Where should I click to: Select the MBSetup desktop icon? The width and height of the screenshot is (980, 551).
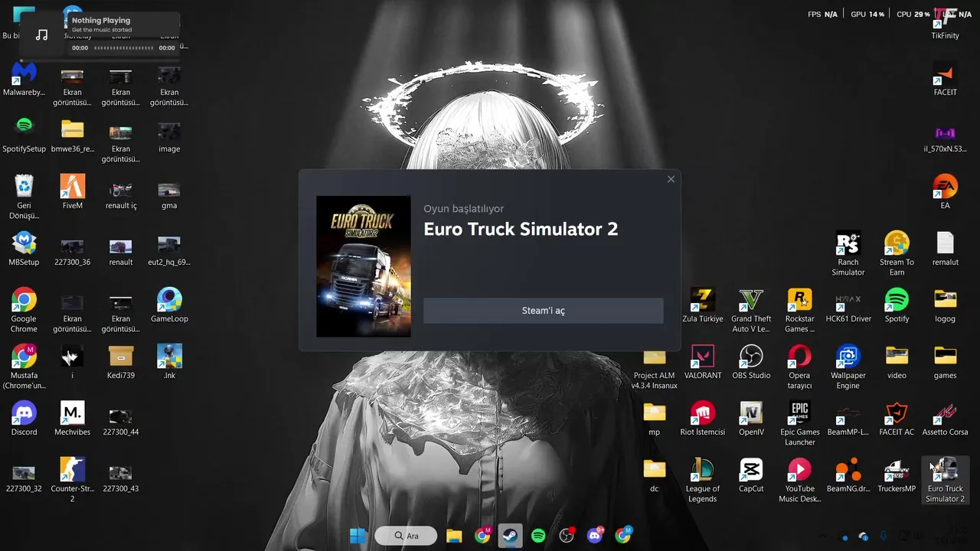coord(24,249)
